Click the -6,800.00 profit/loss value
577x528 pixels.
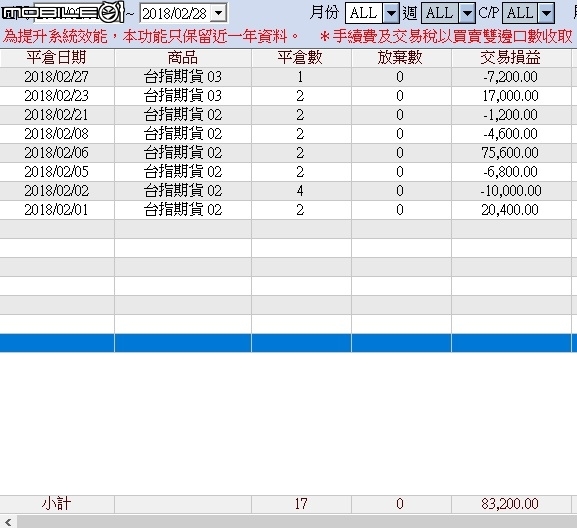coord(510,172)
